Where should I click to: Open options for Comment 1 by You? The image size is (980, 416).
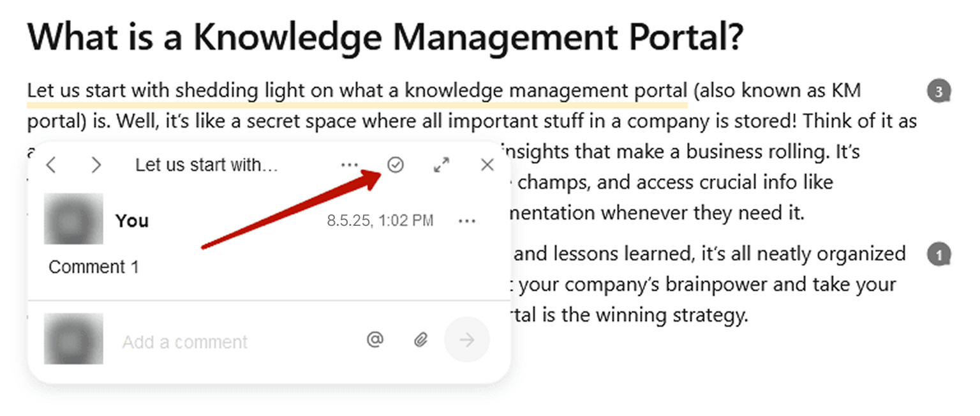[467, 221]
